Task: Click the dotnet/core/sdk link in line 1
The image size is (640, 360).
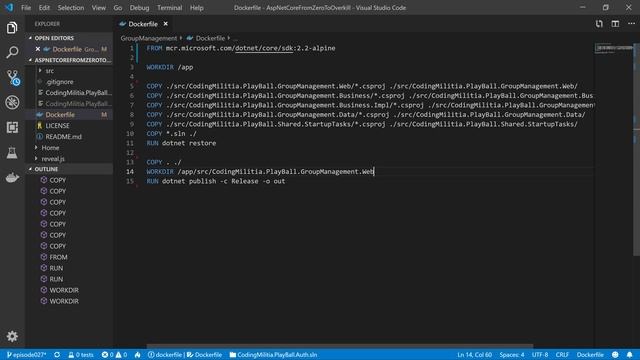Action: (x=264, y=48)
